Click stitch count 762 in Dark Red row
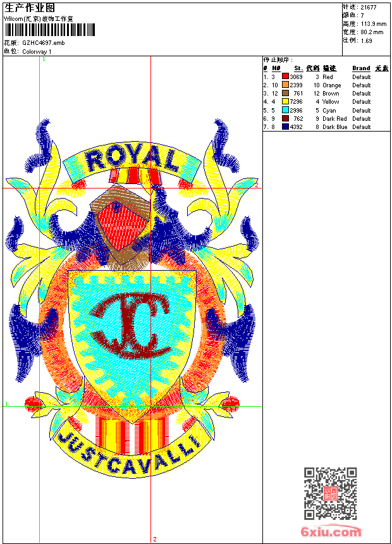 pos(298,119)
